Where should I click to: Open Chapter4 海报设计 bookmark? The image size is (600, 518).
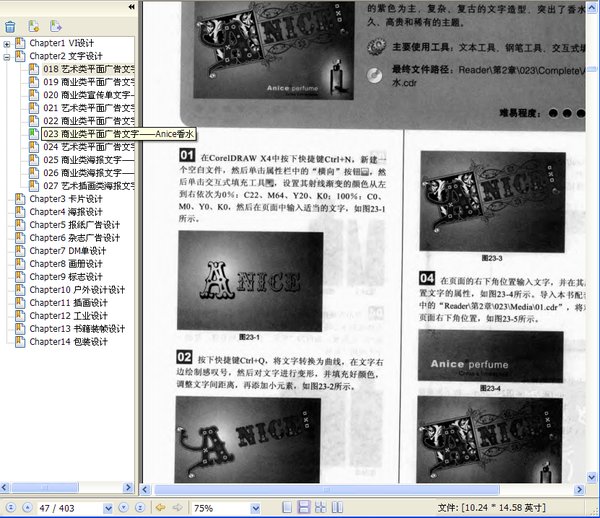point(66,212)
